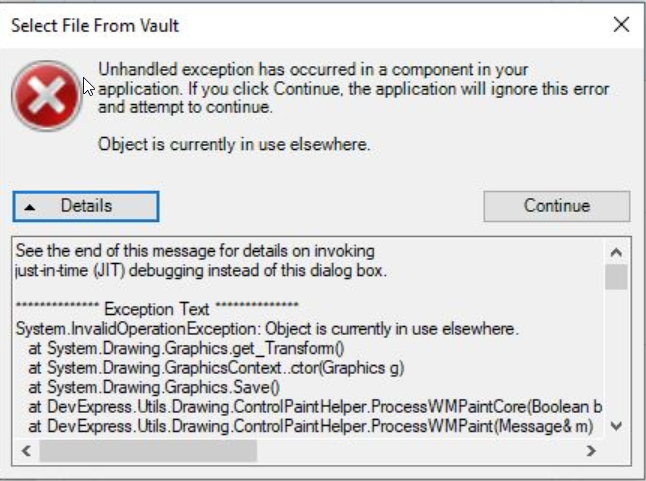Screen dimensions: 646x481
Task: Click the System.Drawing.Graphics.Save() stack line
Action: 154,387
